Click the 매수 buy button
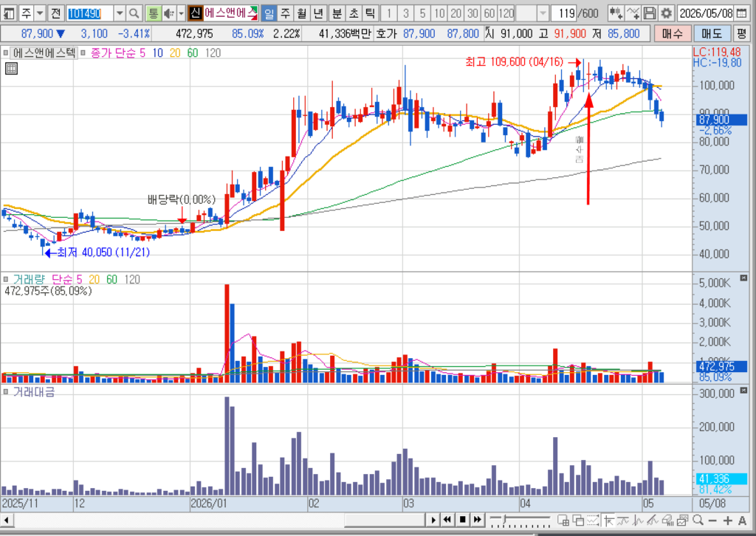This screenshot has height=536, width=756. (x=672, y=34)
